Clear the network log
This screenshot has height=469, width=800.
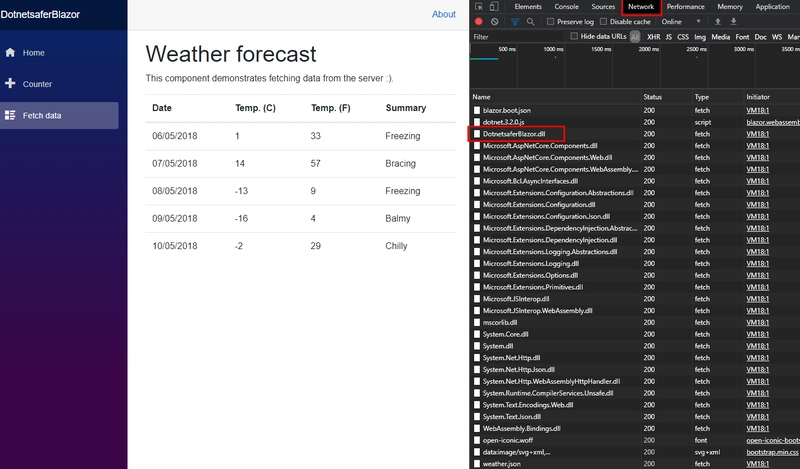tap(495, 21)
